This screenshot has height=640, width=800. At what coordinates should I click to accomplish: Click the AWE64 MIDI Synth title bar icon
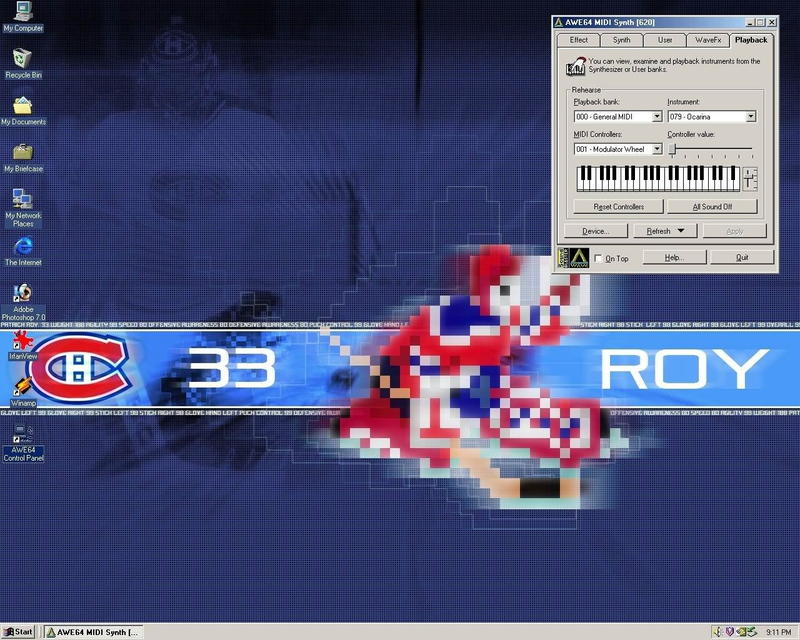[559, 22]
